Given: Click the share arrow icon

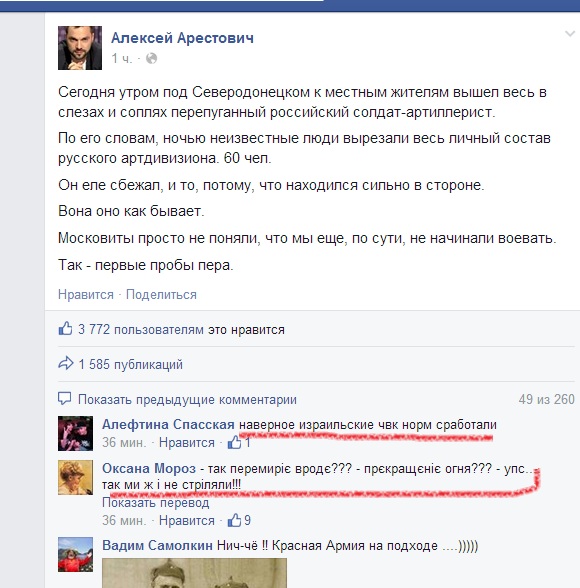Looking at the screenshot, I should tap(66, 363).
